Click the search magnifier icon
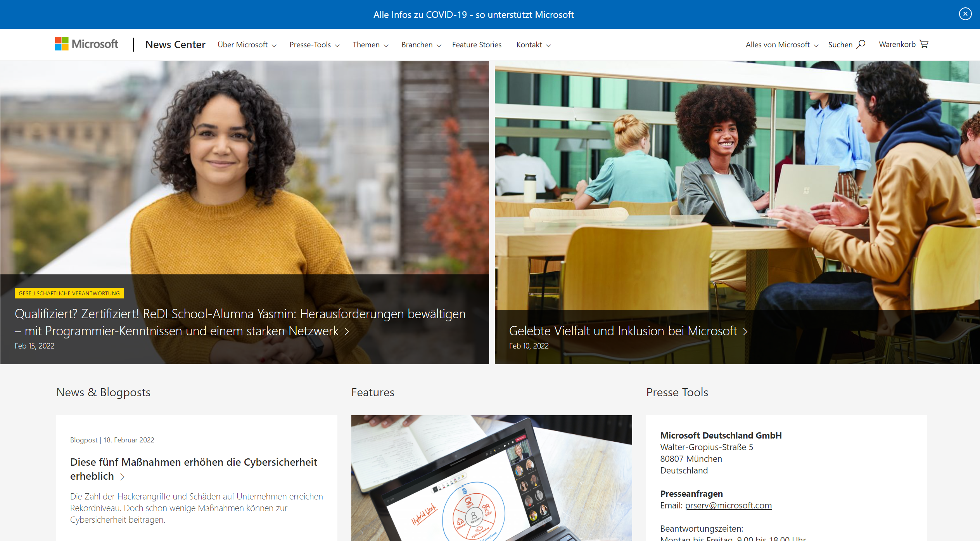This screenshot has height=541, width=980. pyautogui.click(x=861, y=44)
